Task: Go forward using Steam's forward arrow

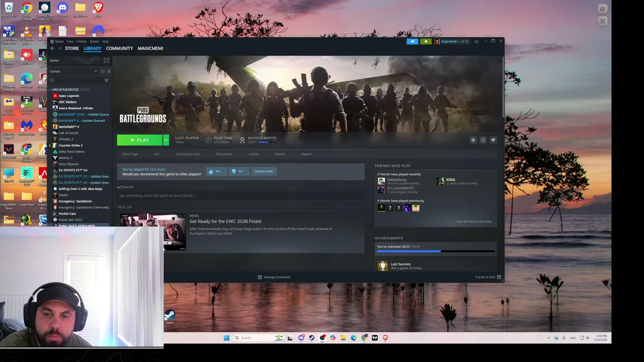Action: [x=59, y=48]
